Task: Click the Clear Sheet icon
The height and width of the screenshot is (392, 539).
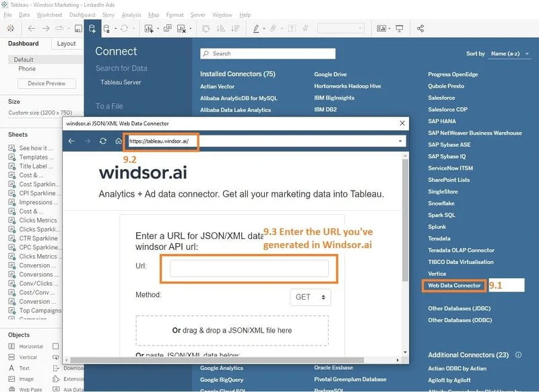Action: coord(181,28)
